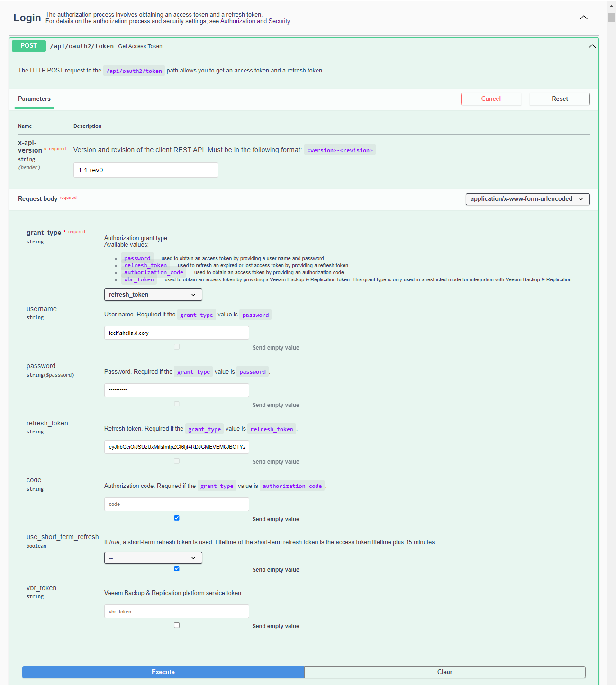Screen dimensions: 616x685
Task: Open the use_short_term_refresh boolean dropdown
Action: [x=153, y=558]
